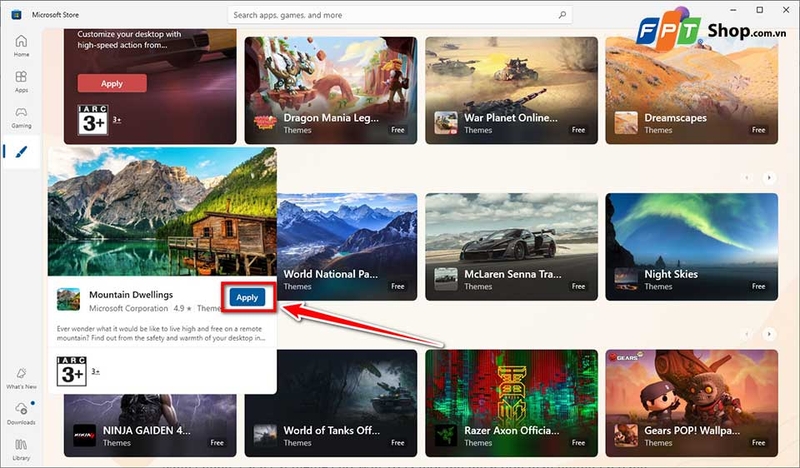
Task: Click the Microsoft Store logo icon
Action: click(16, 15)
